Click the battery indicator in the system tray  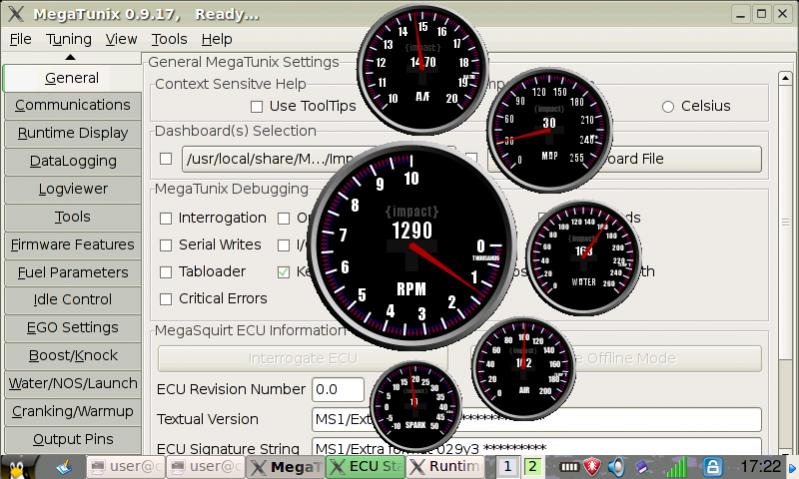[569, 467]
